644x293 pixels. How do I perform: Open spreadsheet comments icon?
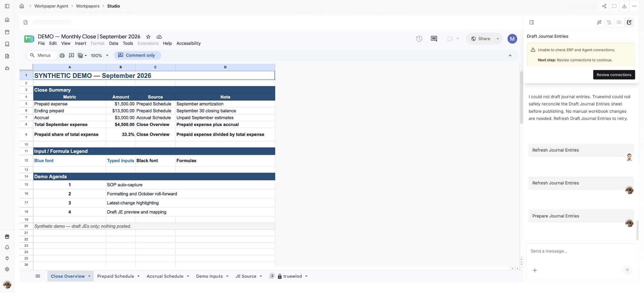pyautogui.click(x=434, y=39)
